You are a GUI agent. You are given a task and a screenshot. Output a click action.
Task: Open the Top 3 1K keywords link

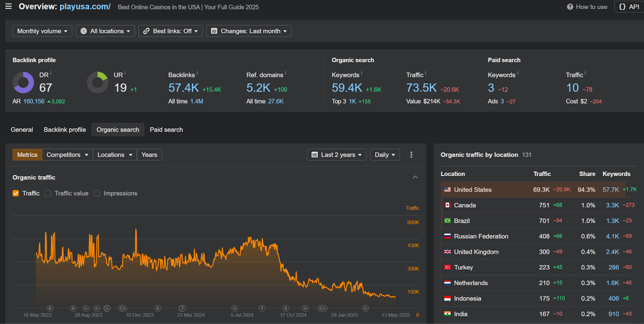pyautogui.click(x=352, y=102)
